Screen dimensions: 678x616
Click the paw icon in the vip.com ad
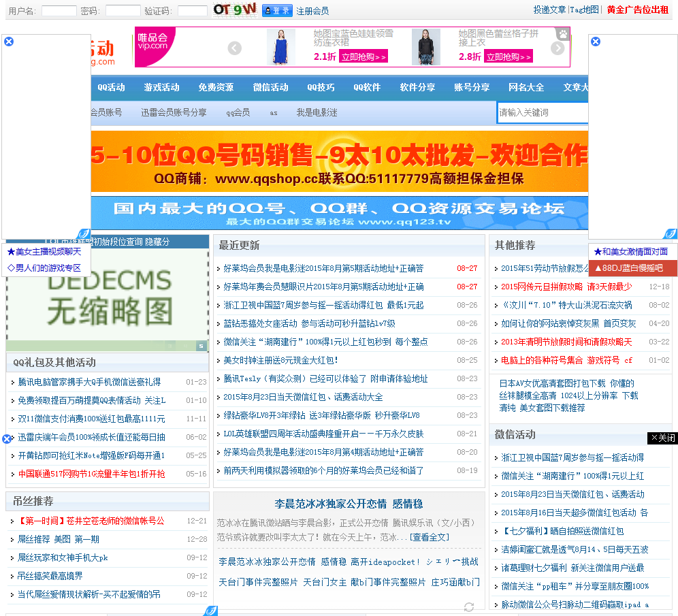point(562,34)
